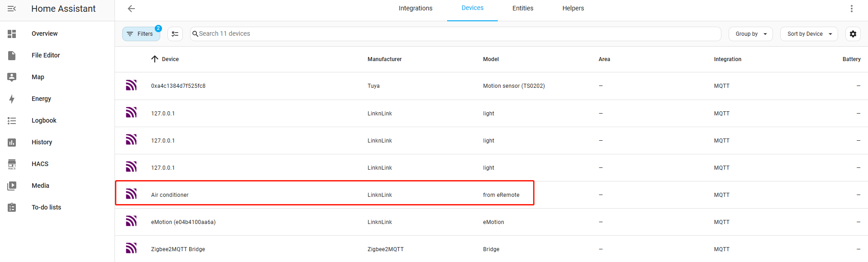The width and height of the screenshot is (868, 262).
Task: Toggle the Filters panel button
Action: (141, 34)
